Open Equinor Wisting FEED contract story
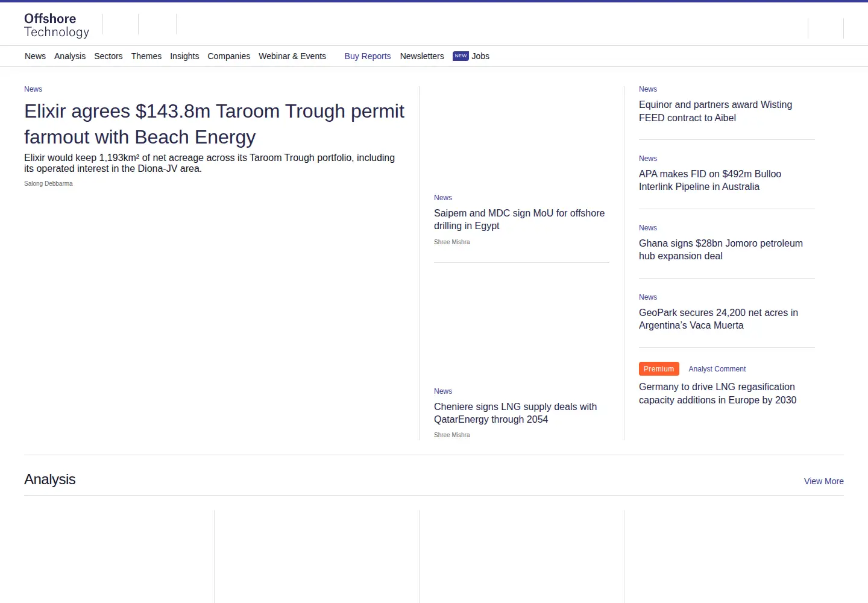This screenshot has width=868, height=603. (715, 112)
